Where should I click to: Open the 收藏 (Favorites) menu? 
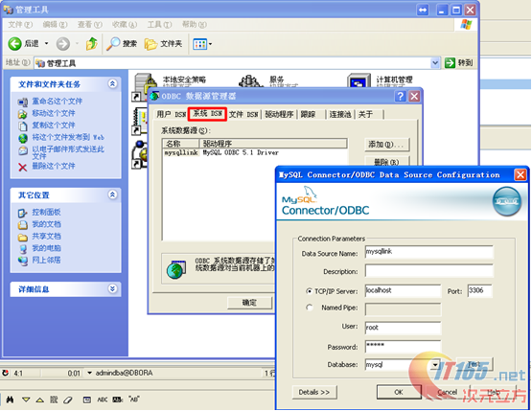tap(125, 24)
